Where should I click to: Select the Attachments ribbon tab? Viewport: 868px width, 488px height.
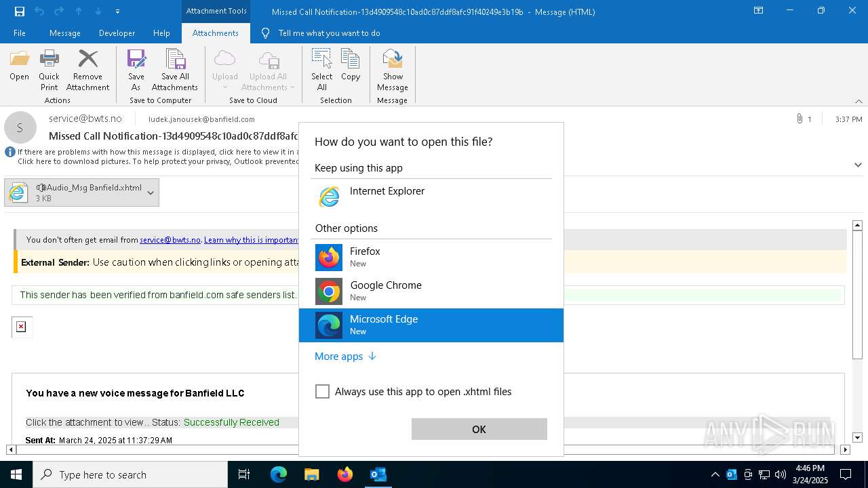[216, 33]
